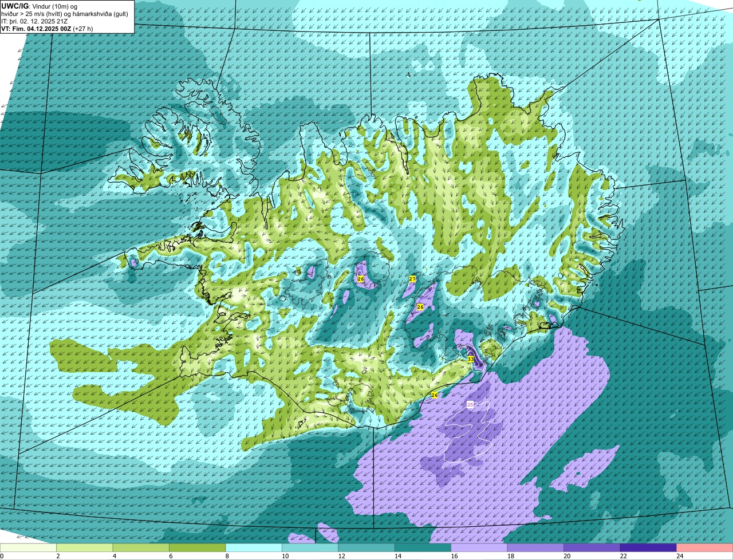This screenshot has width=733, height=560.
Task: Click the legend tick label '22'
Action: [622, 556]
